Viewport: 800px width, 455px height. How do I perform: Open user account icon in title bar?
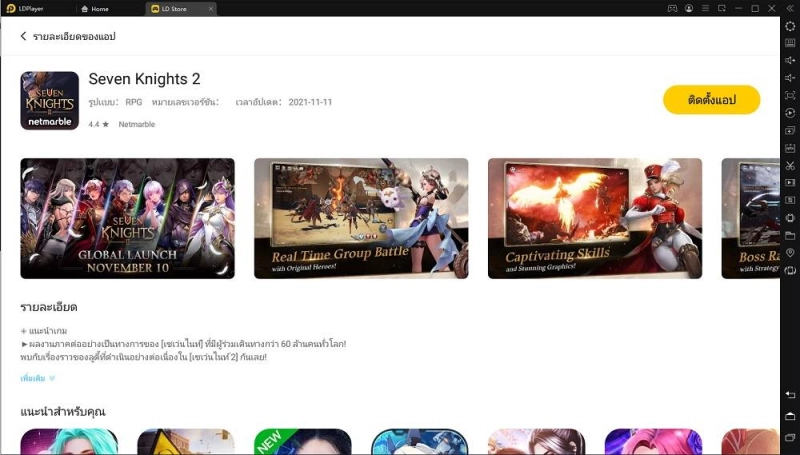[689, 8]
